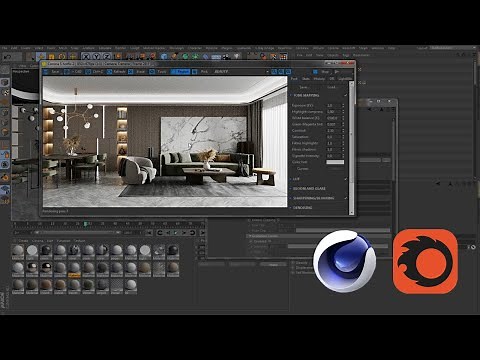Click the green timeline playhead marker
Viewport: 480px width, 360px height.
click(86, 224)
